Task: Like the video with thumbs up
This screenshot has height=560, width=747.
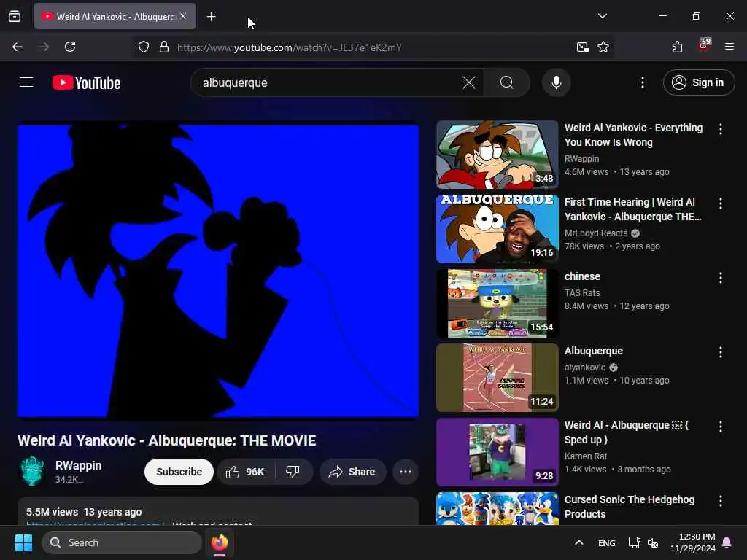Action: pos(246,472)
